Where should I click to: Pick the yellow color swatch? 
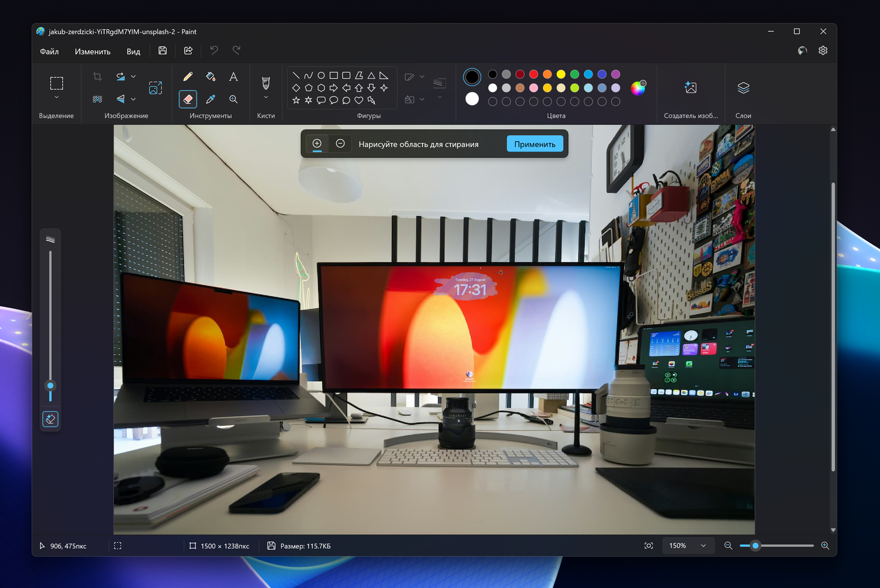tap(561, 74)
